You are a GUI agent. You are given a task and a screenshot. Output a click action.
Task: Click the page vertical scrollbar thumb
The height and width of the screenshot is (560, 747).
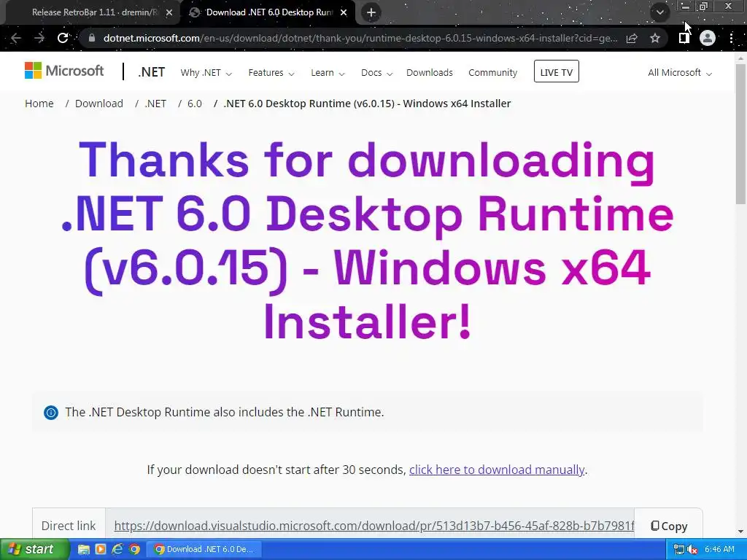740,133
